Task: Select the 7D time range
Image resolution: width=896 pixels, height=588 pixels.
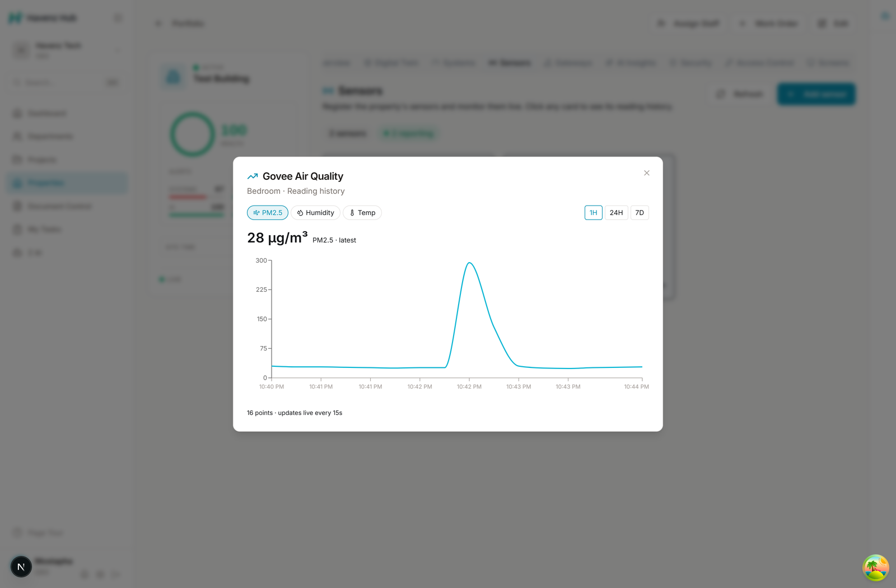Action: pos(640,213)
